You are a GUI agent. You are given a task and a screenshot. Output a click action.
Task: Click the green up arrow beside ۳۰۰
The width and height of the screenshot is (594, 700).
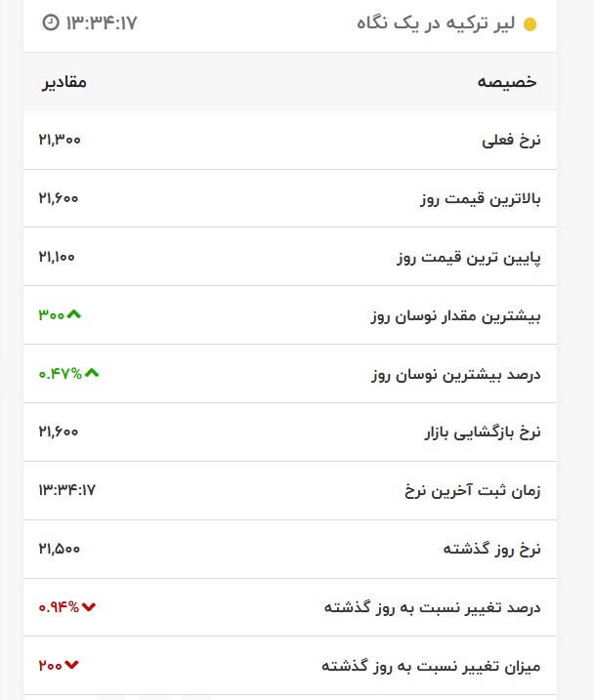point(74,314)
